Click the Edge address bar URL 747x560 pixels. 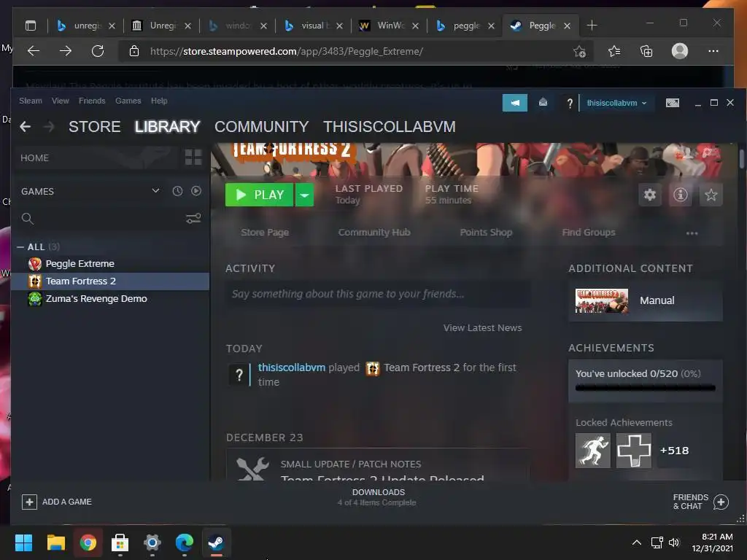coord(286,52)
